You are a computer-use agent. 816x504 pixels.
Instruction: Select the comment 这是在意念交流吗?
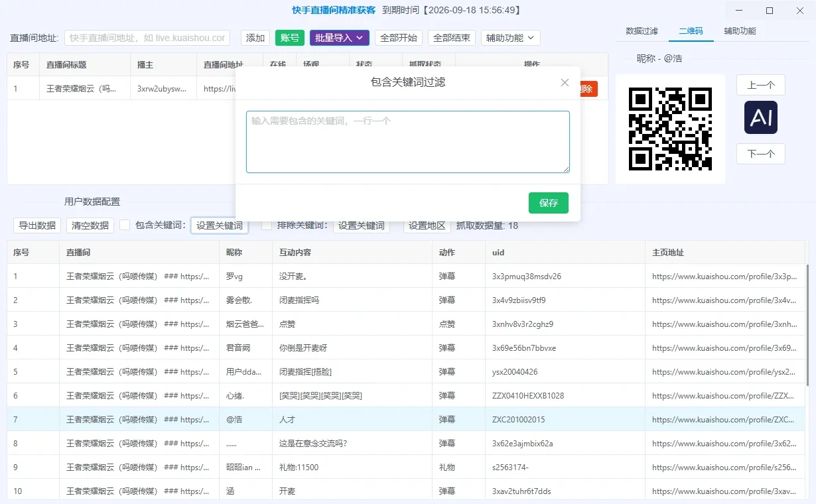[x=352, y=444]
